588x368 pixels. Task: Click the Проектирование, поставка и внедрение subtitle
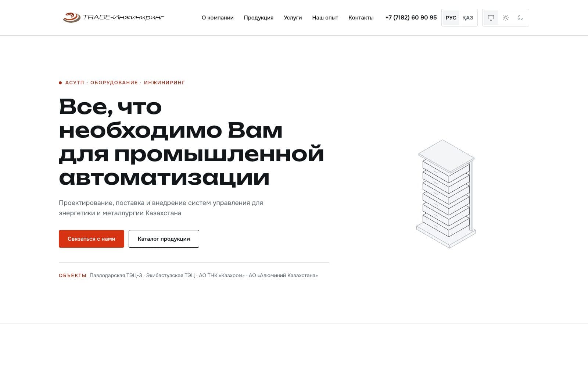[x=161, y=208]
